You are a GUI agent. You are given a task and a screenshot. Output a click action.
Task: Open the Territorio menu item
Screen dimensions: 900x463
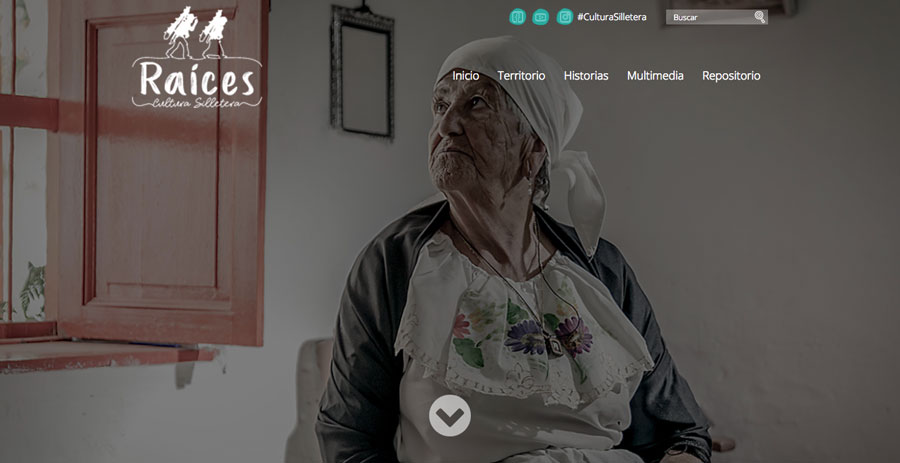[521, 76]
